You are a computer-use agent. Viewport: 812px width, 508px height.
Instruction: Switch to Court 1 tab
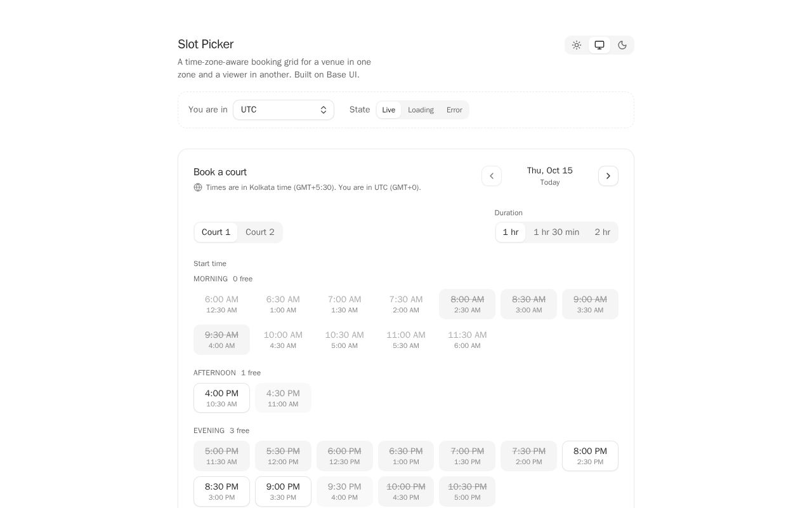click(216, 232)
